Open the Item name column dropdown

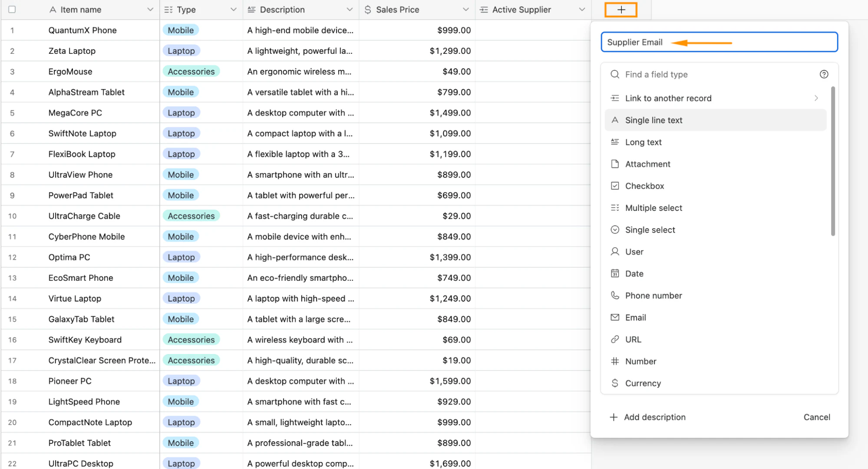tap(150, 10)
